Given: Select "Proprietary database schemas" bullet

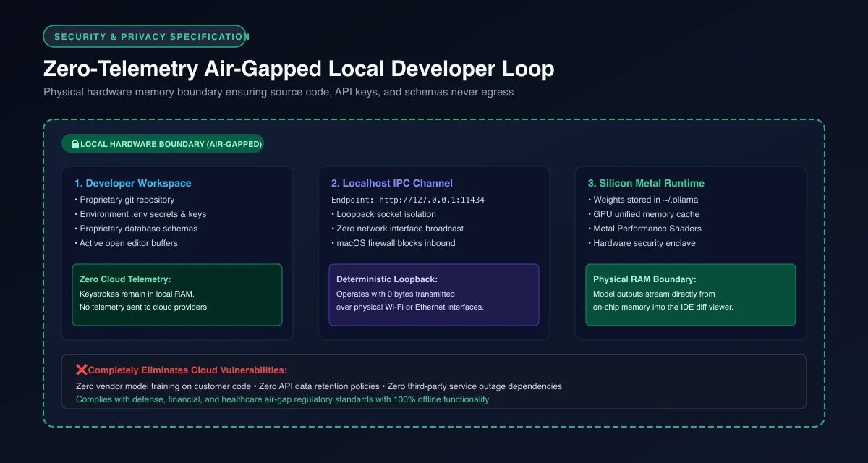Looking at the screenshot, I should tap(136, 229).
